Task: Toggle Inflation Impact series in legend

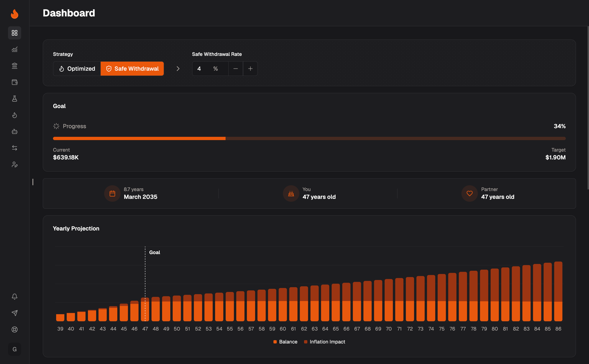Action: (x=324, y=342)
